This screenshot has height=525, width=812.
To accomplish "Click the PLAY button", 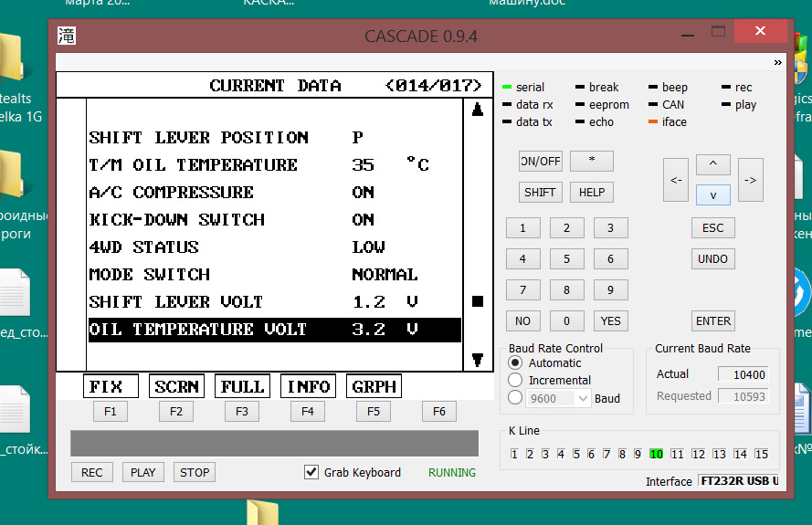I will click(142, 472).
